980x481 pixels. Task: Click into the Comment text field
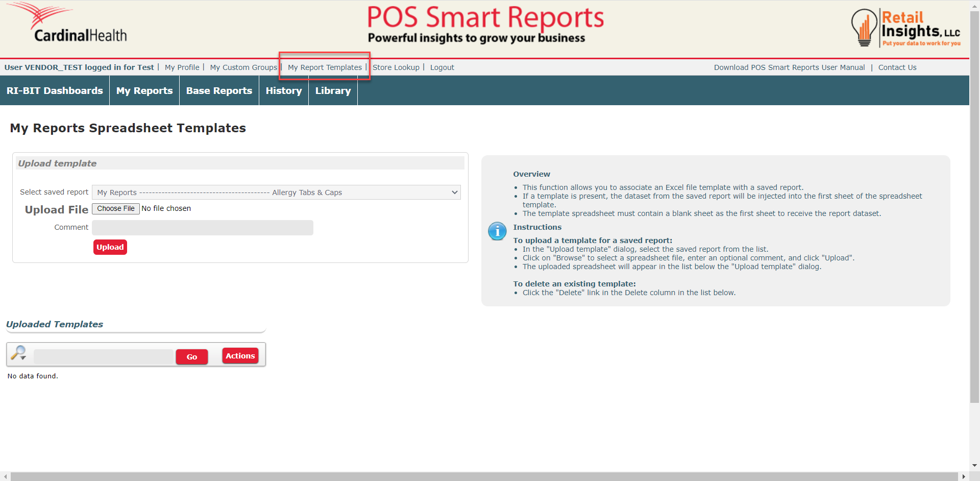click(x=203, y=228)
